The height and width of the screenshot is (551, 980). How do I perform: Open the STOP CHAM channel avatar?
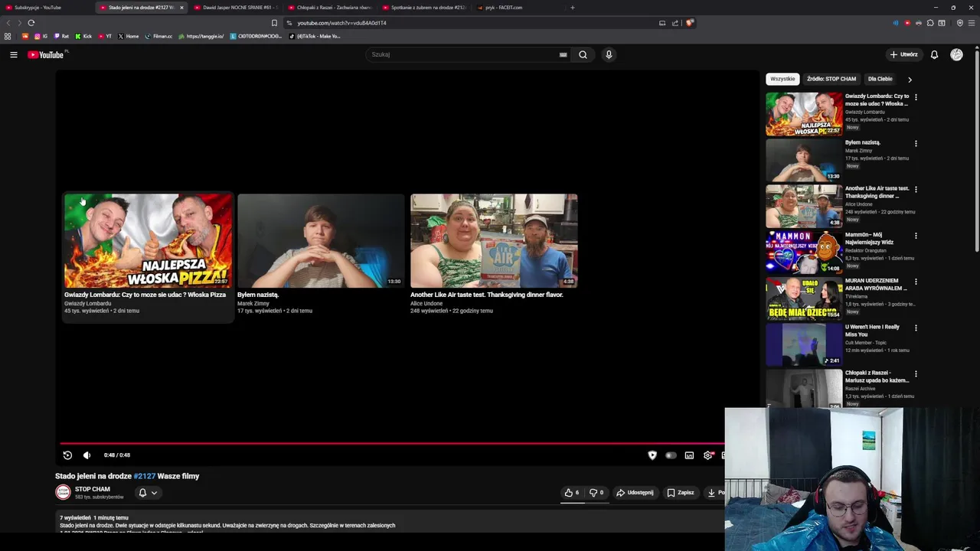[63, 492]
